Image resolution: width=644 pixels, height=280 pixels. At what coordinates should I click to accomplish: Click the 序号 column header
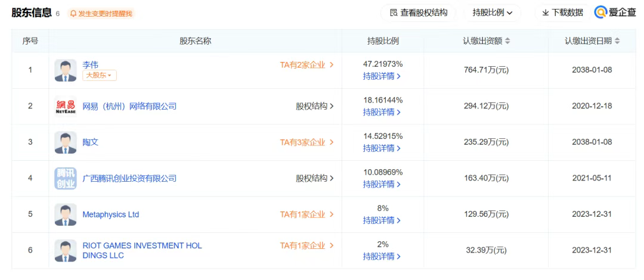(30, 41)
